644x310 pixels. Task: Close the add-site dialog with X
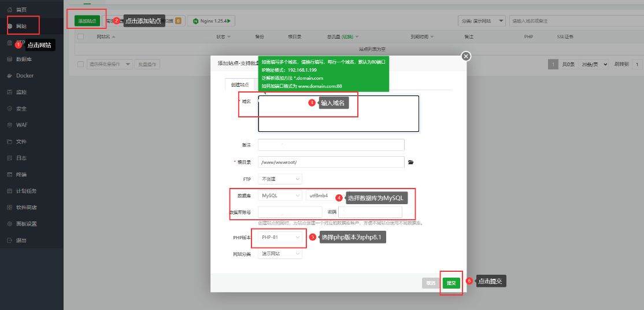[x=466, y=56]
